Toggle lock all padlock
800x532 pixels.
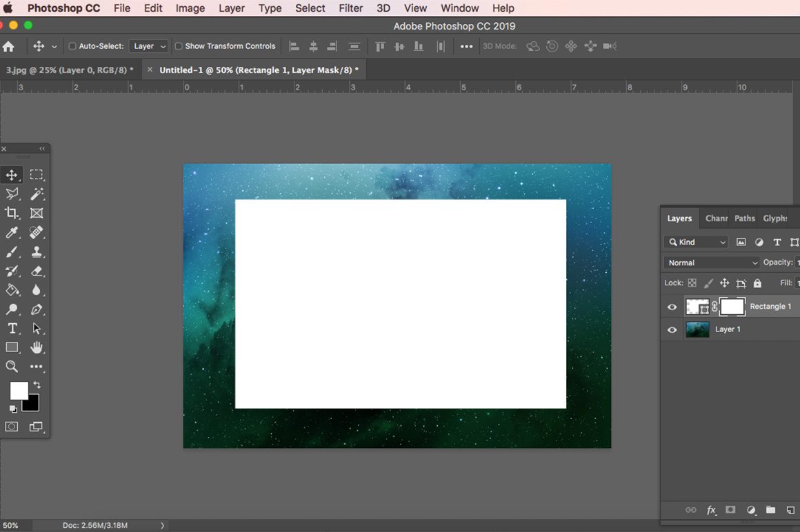(757, 283)
